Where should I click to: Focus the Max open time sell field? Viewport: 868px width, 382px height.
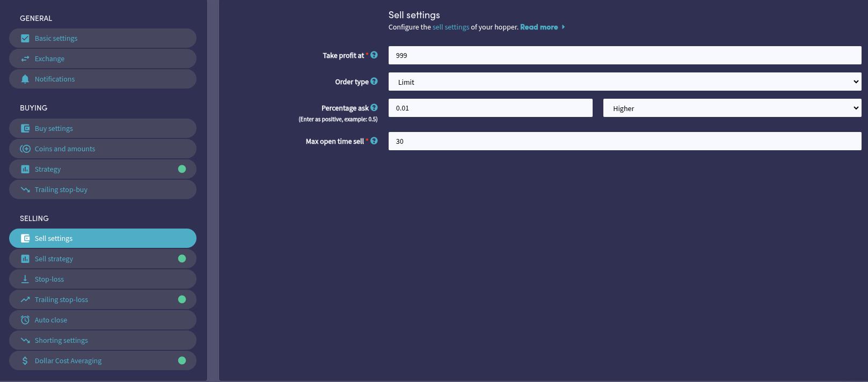point(624,141)
